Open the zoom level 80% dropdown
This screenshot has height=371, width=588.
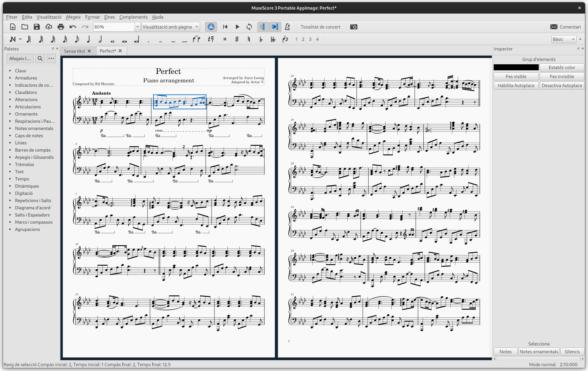pyautogui.click(x=137, y=27)
